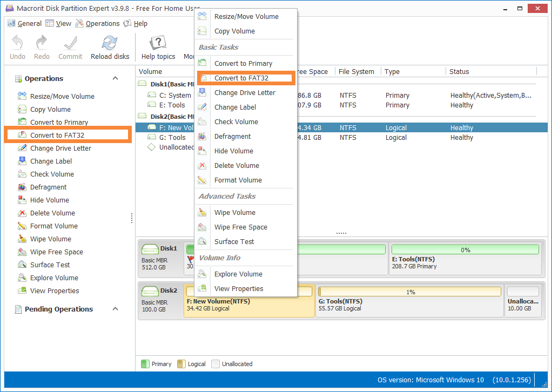Open Help topics toolbar icon
552x392 pixels.
(x=158, y=43)
